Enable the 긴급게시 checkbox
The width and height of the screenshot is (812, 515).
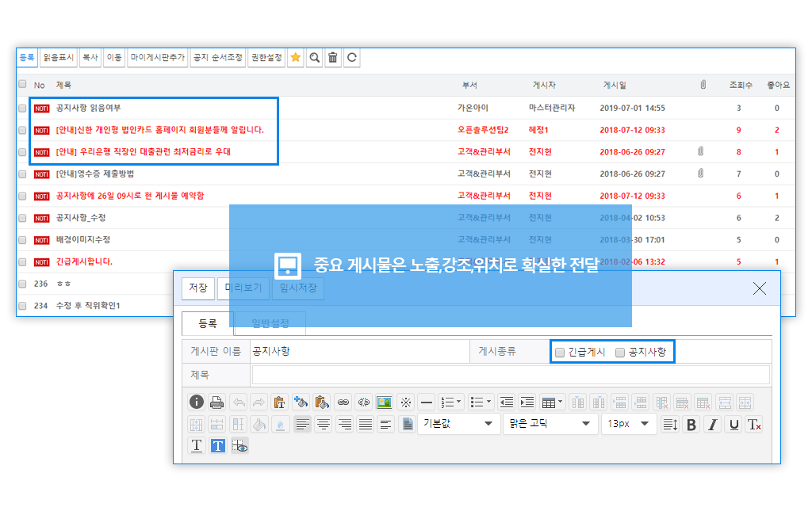pyautogui.click(x=560, y=353)
